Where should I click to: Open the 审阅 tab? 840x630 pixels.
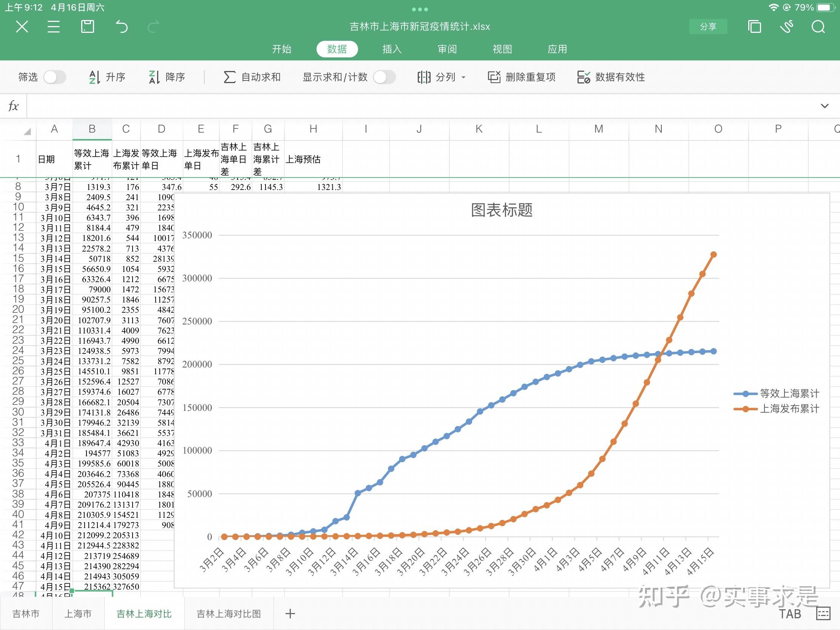click(x=447, y=49)
